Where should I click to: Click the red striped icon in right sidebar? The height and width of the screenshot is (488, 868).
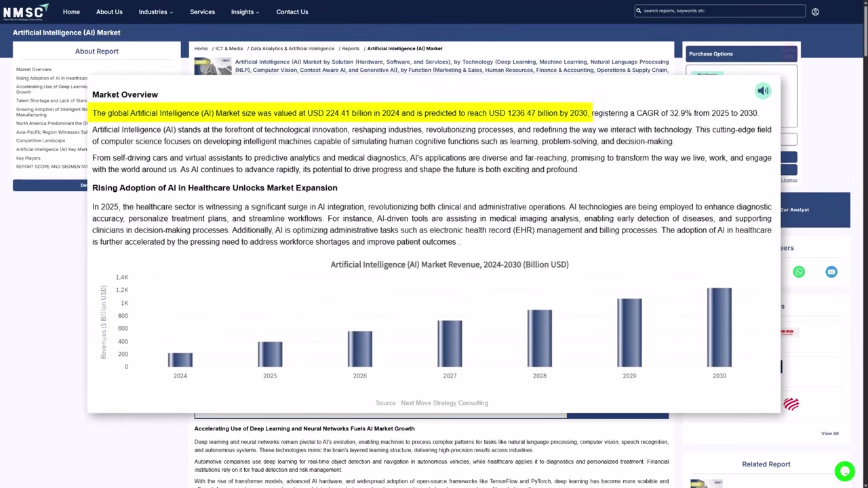787,331
